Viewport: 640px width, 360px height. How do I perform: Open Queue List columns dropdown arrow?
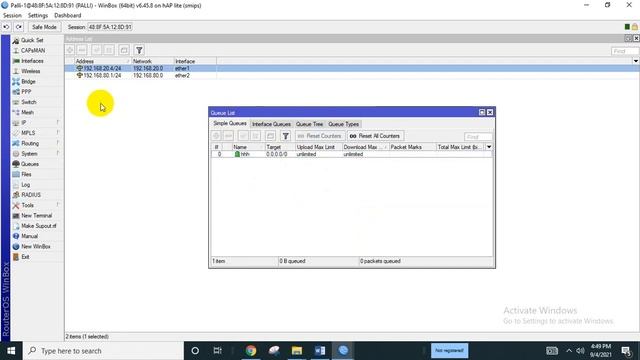coord(489,147)
